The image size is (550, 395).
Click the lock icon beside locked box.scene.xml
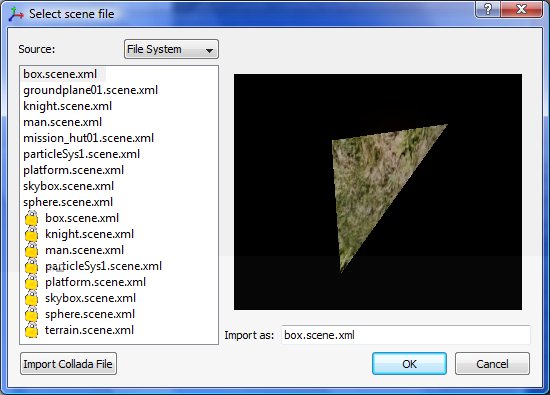tap(32, 218)
